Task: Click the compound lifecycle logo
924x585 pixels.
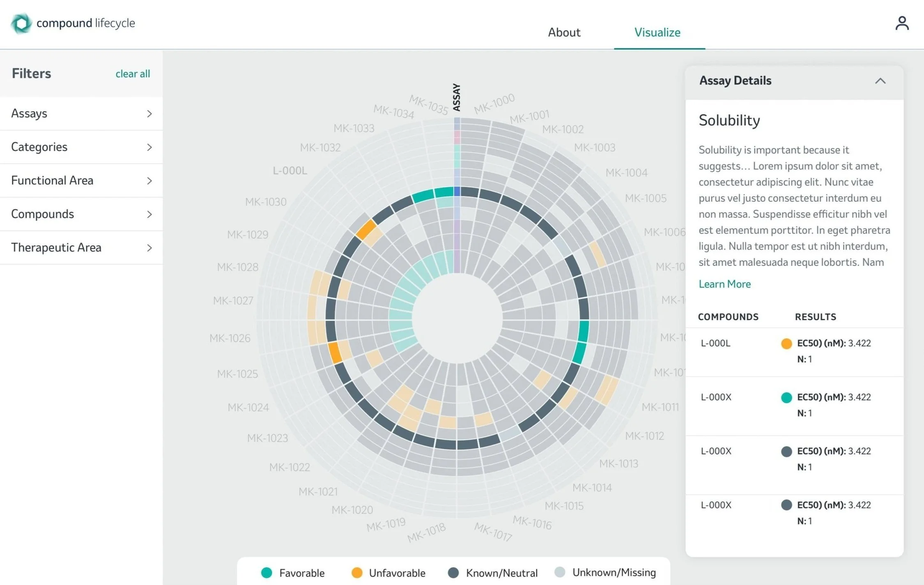Action: 21,23
